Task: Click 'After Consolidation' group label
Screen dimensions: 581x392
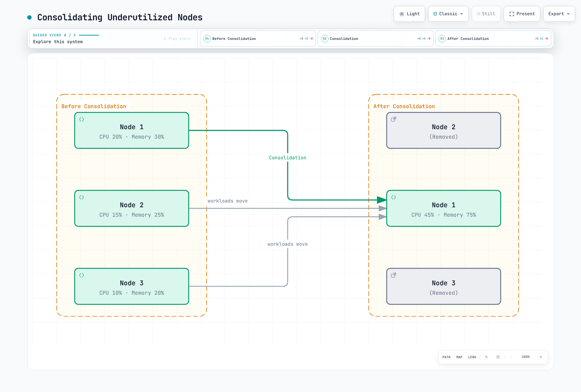Action: (404, 106)
